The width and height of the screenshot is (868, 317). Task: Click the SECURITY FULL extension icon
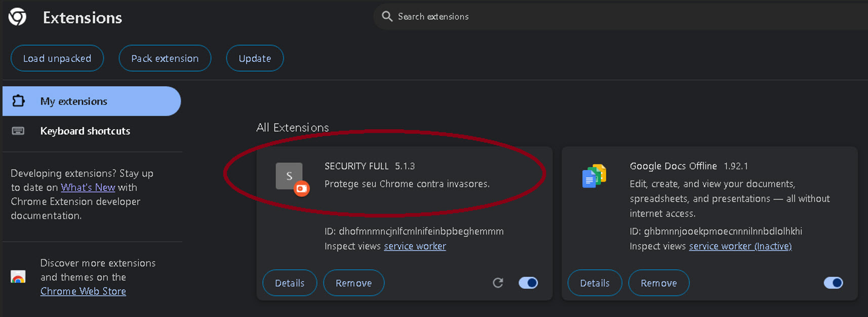point(289,176)
